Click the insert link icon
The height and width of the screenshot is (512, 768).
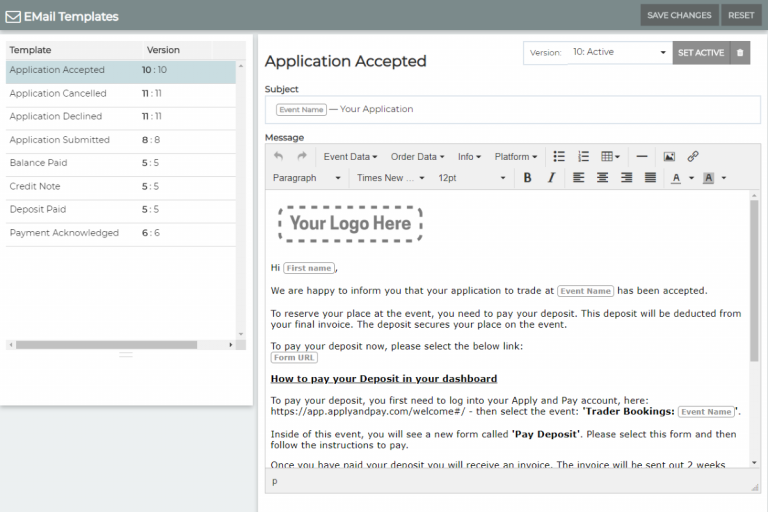coord(693,157)
